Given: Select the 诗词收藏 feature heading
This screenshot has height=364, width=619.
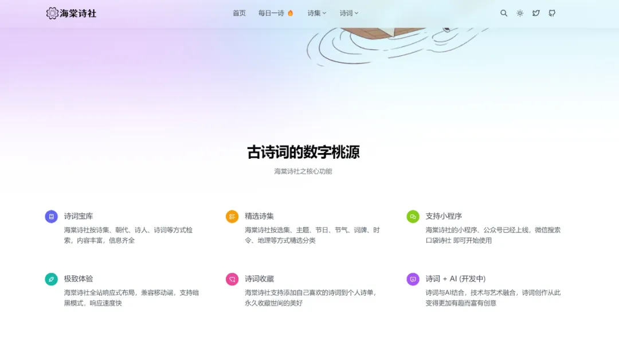Looking at the screenshot, I should tap(259, 279).
